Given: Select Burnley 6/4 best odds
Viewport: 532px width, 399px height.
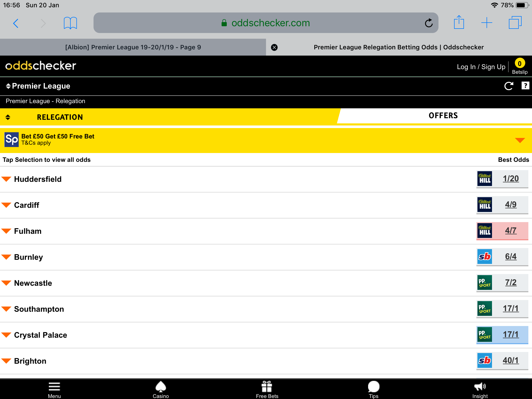Looking at the screenshot, I should [x=511, y=257].
